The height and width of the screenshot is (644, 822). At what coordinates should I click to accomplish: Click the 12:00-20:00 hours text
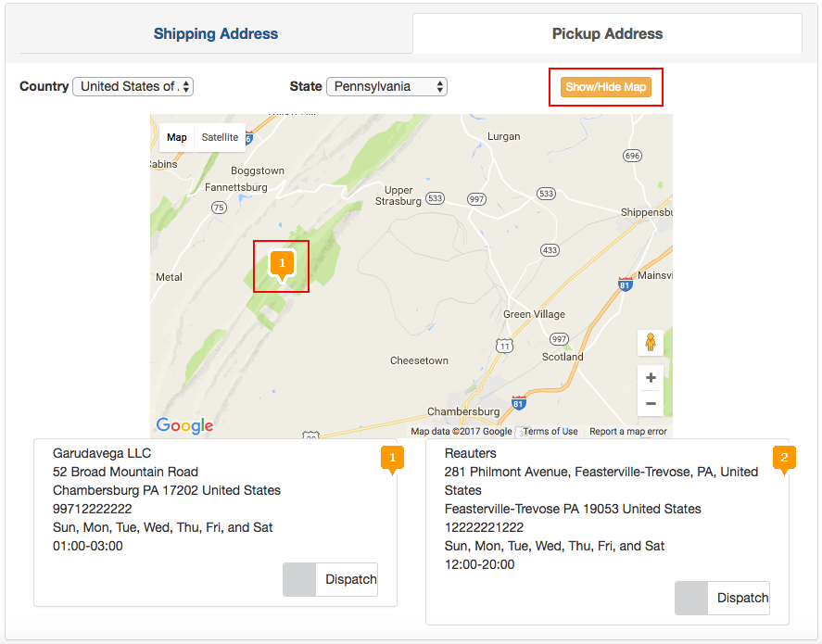[479, 564]
